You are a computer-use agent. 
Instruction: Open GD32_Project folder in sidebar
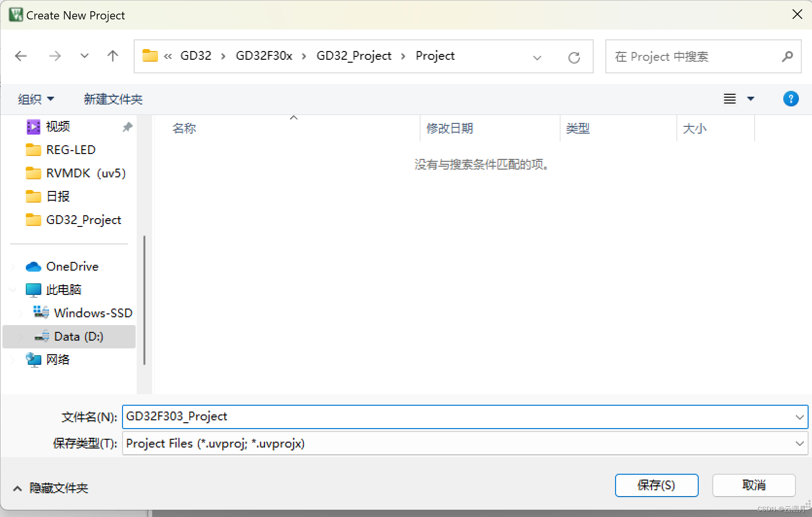pos(84,220)
